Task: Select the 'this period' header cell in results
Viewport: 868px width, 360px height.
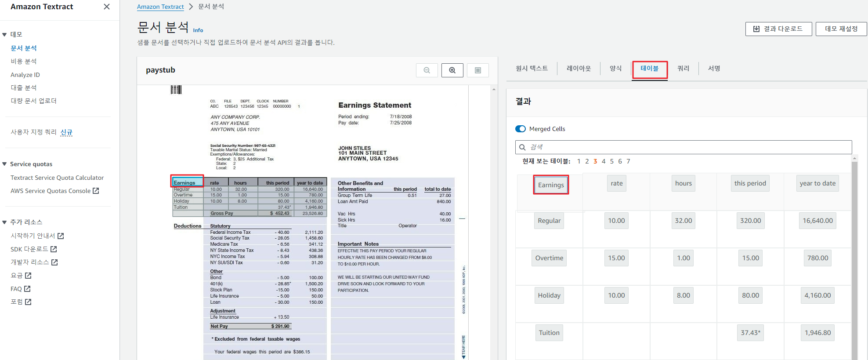Action: tap(750, 183)
